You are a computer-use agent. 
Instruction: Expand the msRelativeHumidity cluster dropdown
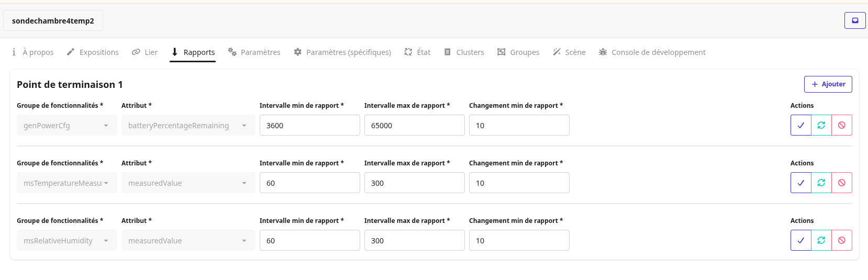click(67, 240)
